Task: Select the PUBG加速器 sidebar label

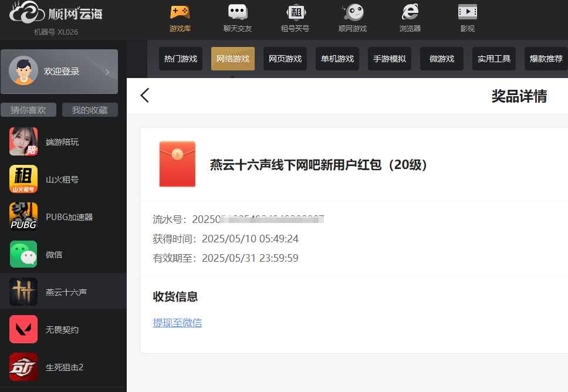Action: point(69,217)
